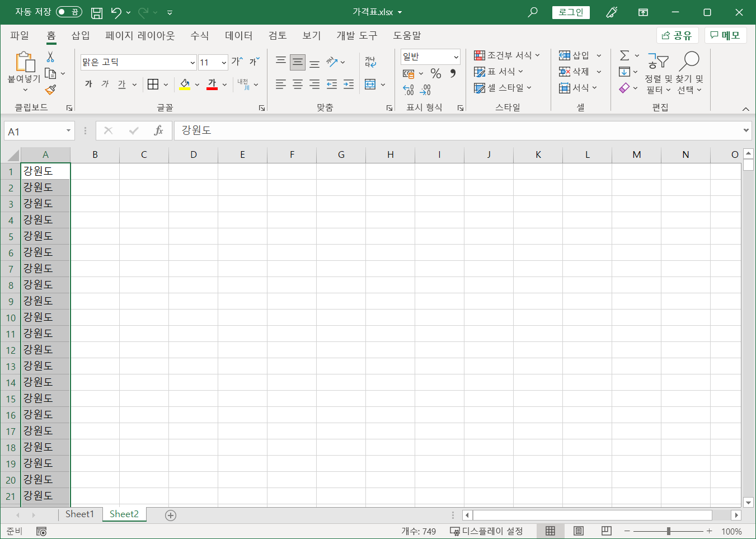Expand the formula bar chevron

coord(746,130)
